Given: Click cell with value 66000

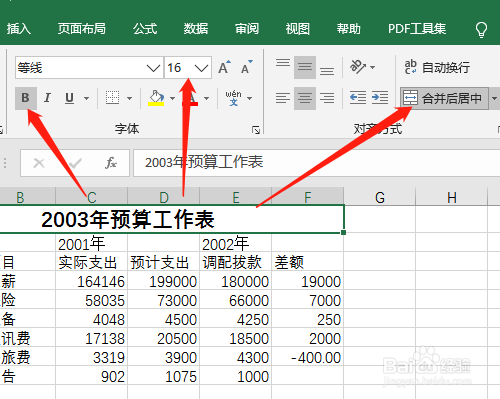Looking at the screenshot, I should click(x=235, y=300).
